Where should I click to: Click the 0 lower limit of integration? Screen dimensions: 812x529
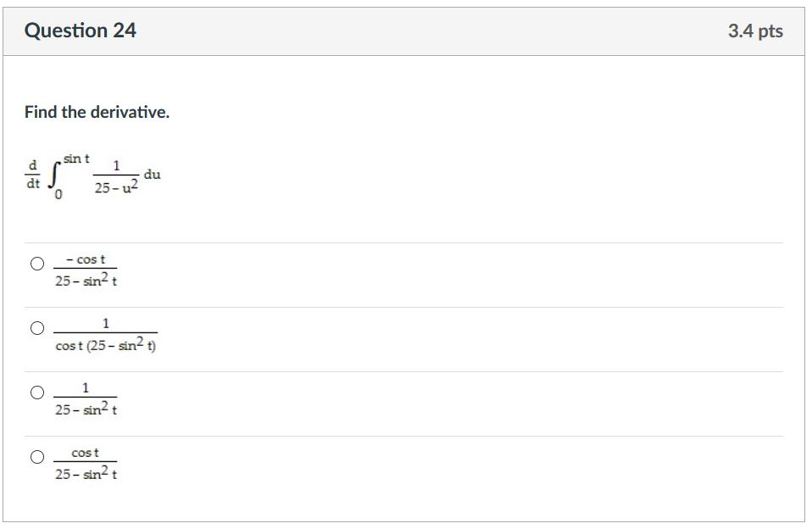(58, 194)
